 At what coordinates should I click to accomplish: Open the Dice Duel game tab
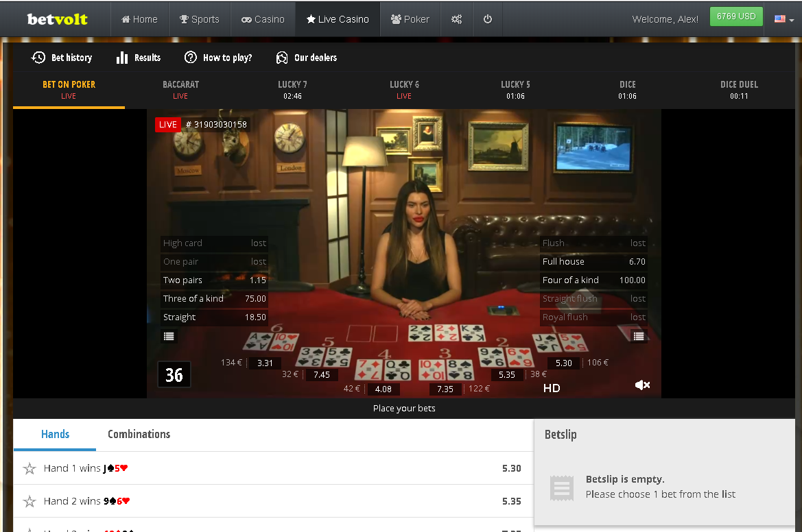click(x=739, y=90)
